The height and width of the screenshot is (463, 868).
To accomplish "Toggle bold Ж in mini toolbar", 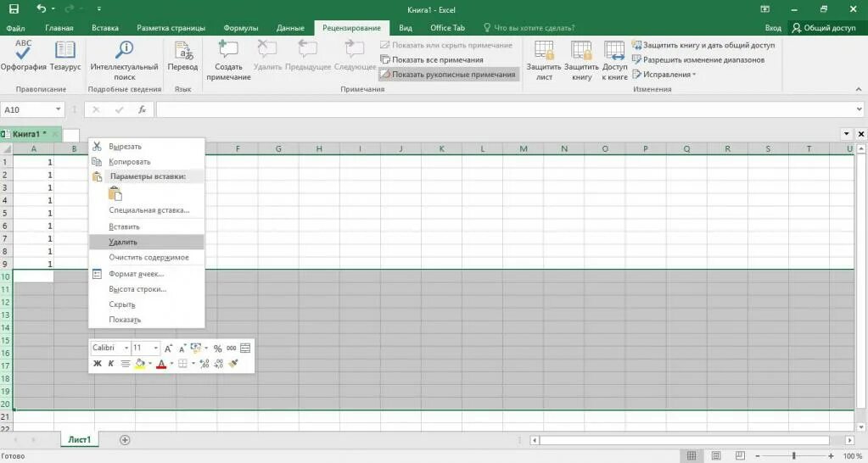I will 98,364.
